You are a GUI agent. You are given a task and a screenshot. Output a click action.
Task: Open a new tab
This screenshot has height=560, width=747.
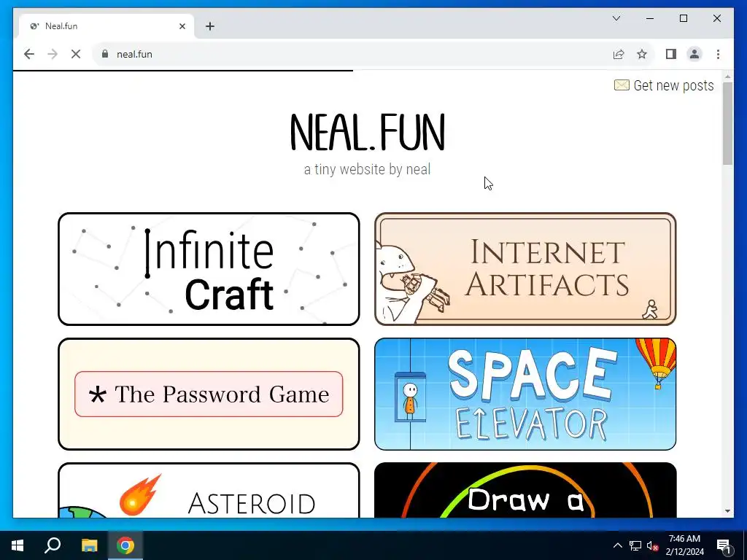click(x=210, y=26)
